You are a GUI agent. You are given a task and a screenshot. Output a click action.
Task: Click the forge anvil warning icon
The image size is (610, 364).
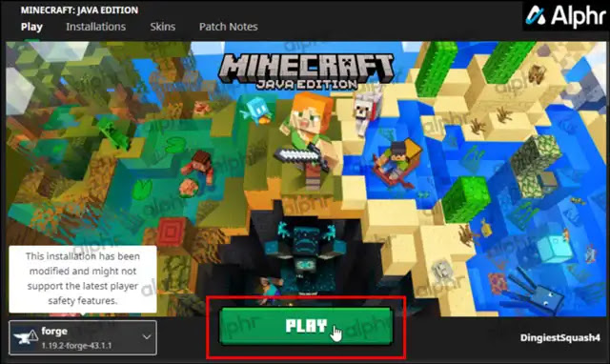[26, 336]
